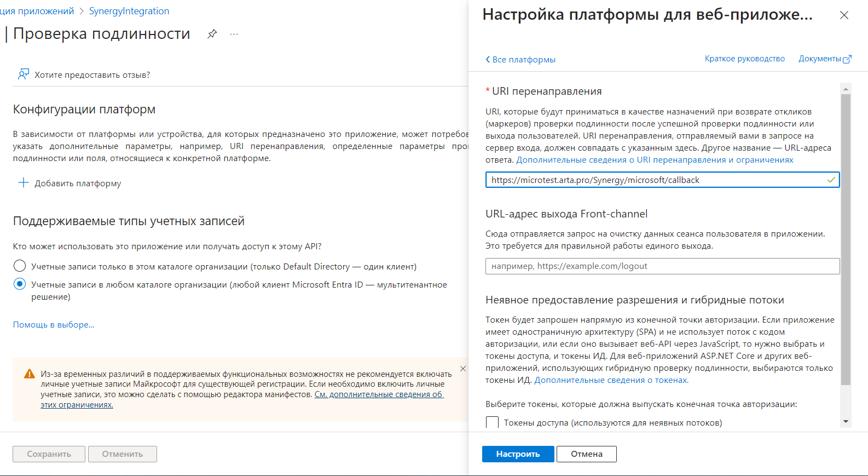Click the Поддерживаемые типы учетных записей heading
This screenshot has height=476, width=868.
(129, 221)
